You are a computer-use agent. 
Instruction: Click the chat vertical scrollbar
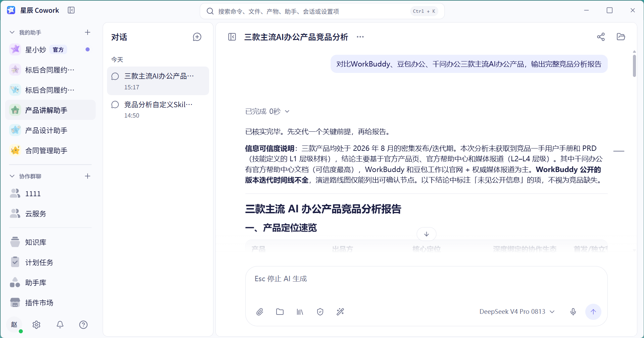(x=634, y=66)
